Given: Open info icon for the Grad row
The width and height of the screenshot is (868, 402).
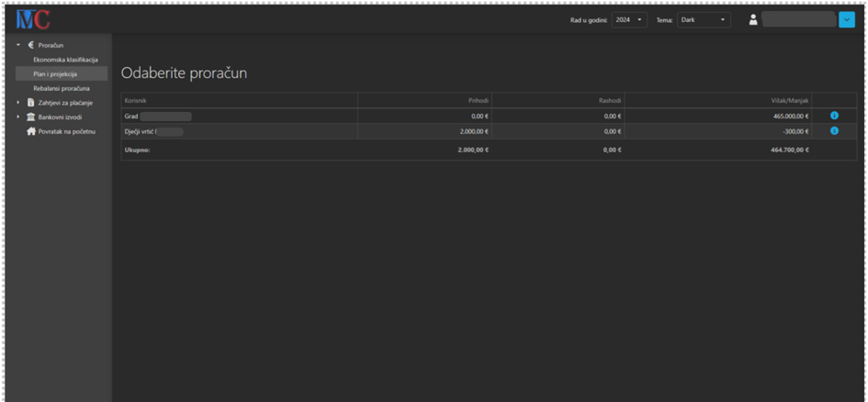Looking at the screenshot, I should tap(834, 117).
